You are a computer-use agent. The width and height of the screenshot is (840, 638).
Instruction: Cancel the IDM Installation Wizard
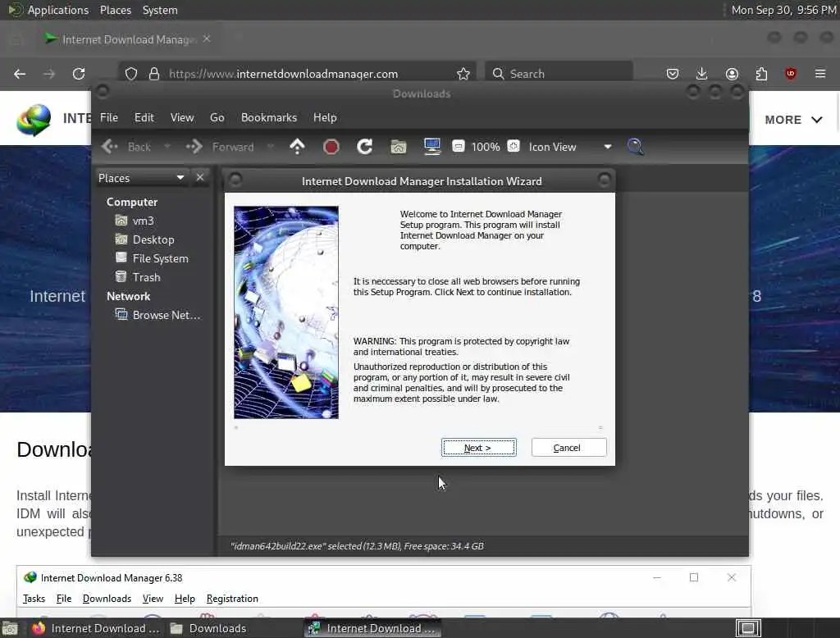tap(568, 447)
